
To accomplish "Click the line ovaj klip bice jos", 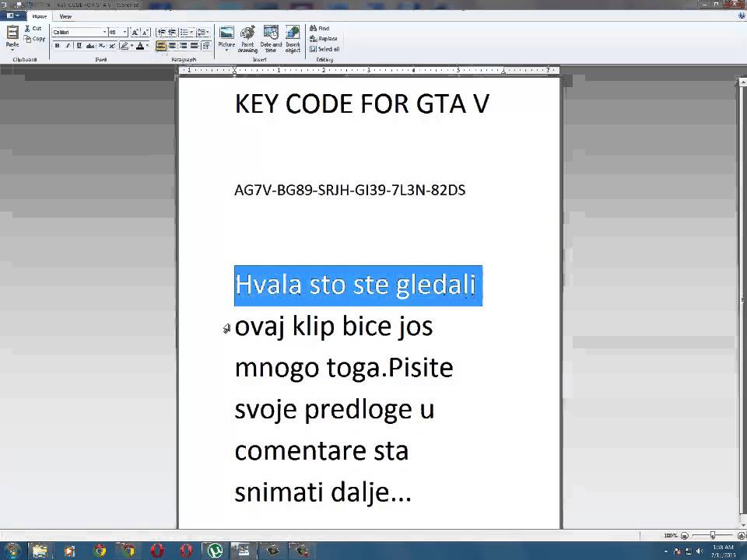I will [x=334, y=327].
